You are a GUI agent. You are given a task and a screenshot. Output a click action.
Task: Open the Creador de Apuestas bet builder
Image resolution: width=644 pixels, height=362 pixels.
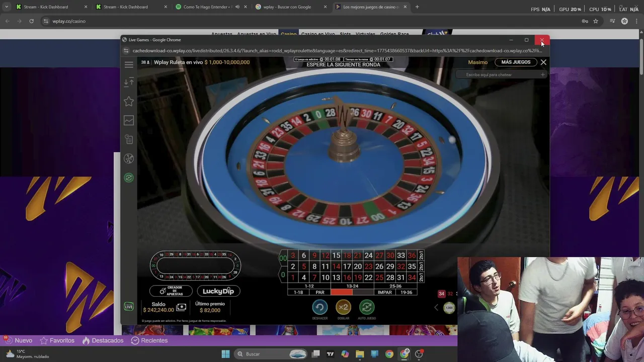(x=171, y=291)
